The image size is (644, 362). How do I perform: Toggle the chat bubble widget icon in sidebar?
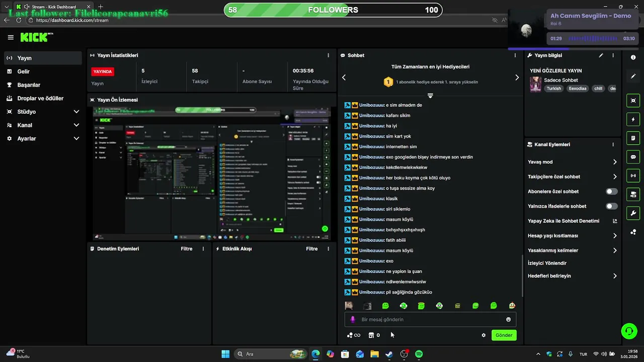coord(633,157)
